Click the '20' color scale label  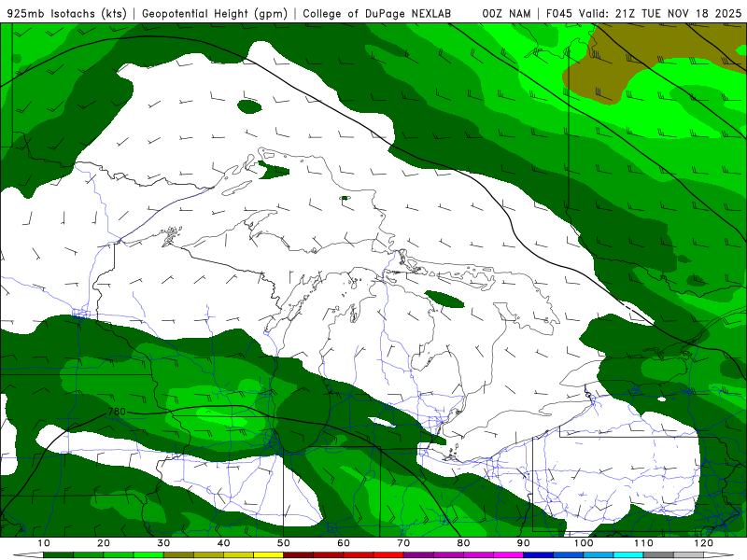click(104, 543)
